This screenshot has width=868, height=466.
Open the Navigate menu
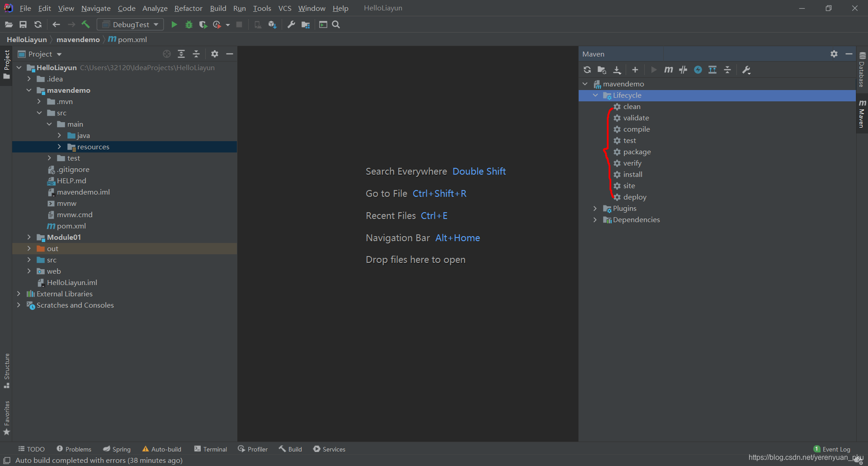96,8
